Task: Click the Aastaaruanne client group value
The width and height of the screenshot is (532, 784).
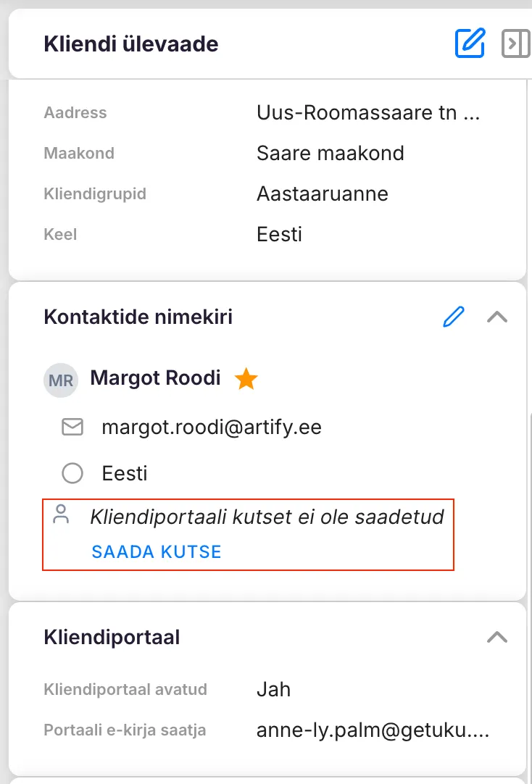Action: 323,194
